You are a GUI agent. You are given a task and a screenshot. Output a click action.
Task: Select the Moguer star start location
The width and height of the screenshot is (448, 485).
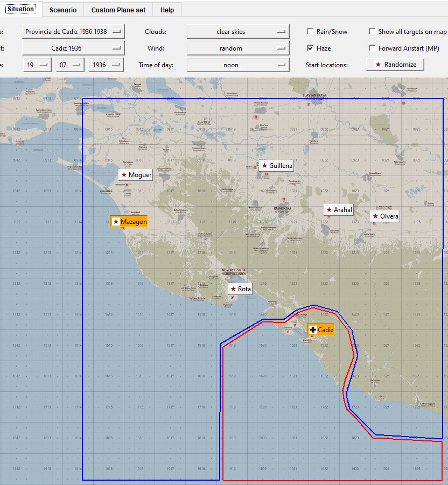(136, 175)
